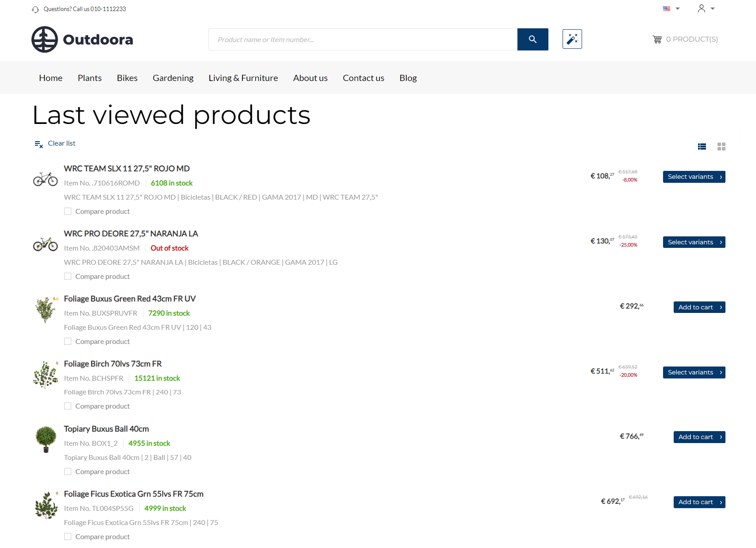Open the user account dropdown

pyautogui.click(x=706, y=8)
